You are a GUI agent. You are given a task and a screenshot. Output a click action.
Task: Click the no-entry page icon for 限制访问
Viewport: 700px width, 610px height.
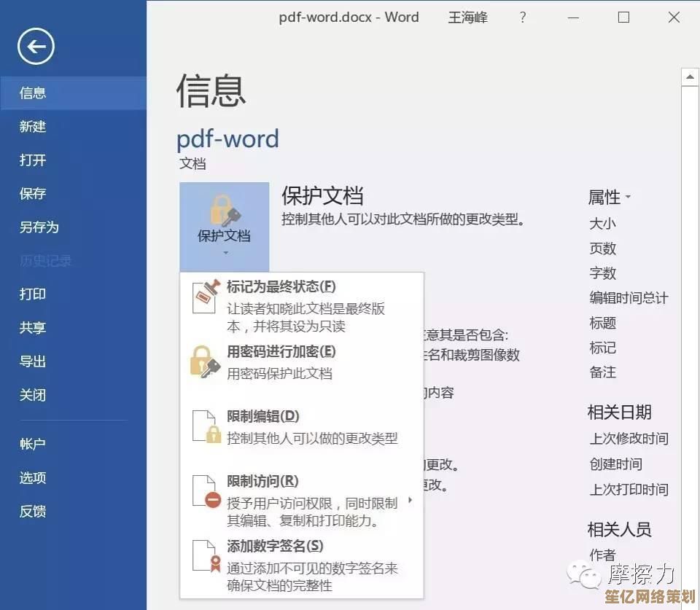click(206, 492)
